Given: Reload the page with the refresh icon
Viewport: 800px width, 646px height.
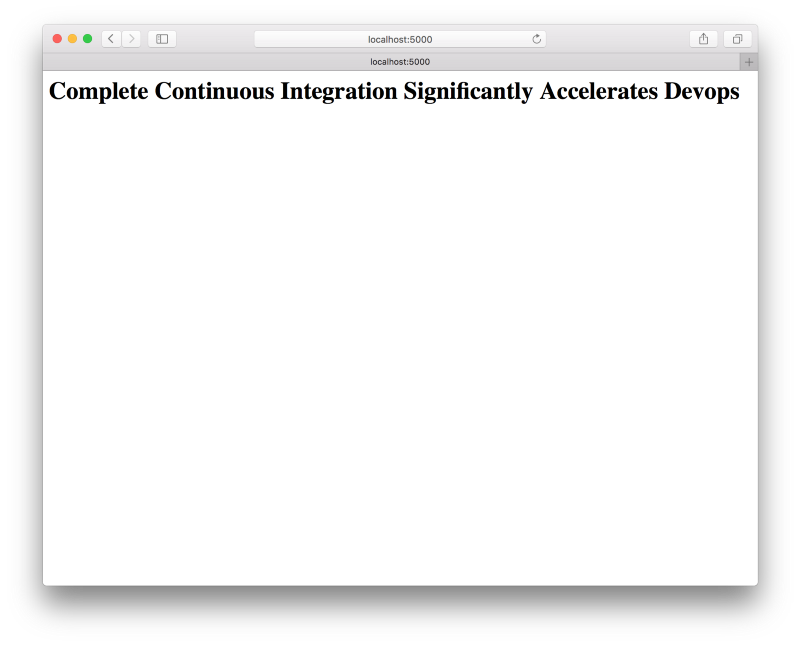Looking at the screenshot, I should 536,39.
